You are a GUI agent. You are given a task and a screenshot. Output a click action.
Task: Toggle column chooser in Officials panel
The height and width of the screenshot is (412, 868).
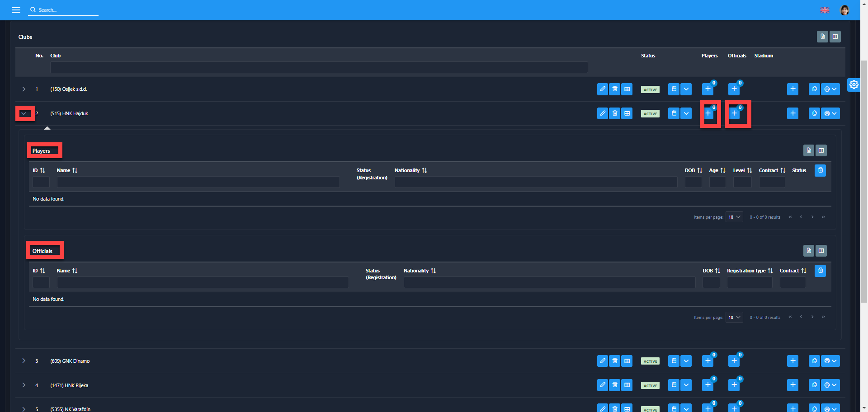pyautogui.click(x=821, y=251)
